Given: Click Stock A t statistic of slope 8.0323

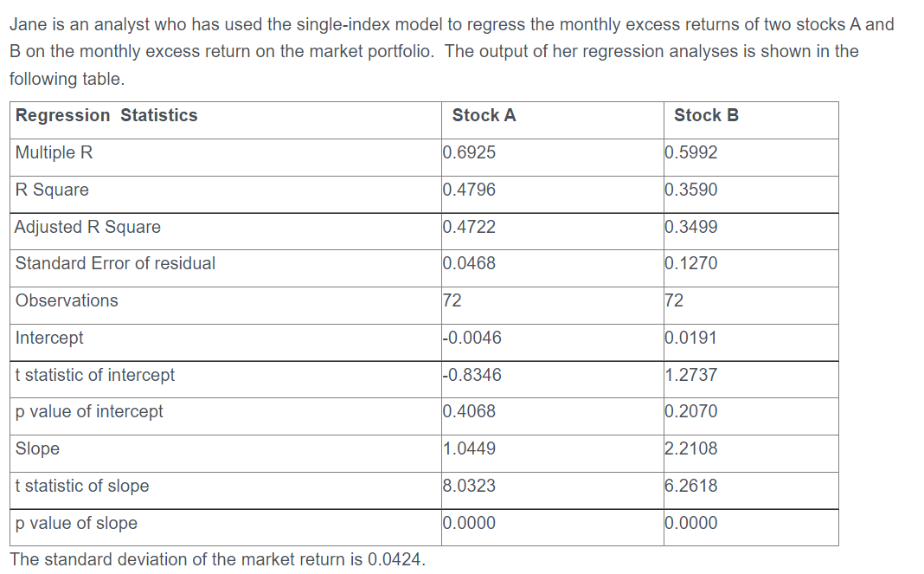Looking at the screenshot, I should pos(469,486).
